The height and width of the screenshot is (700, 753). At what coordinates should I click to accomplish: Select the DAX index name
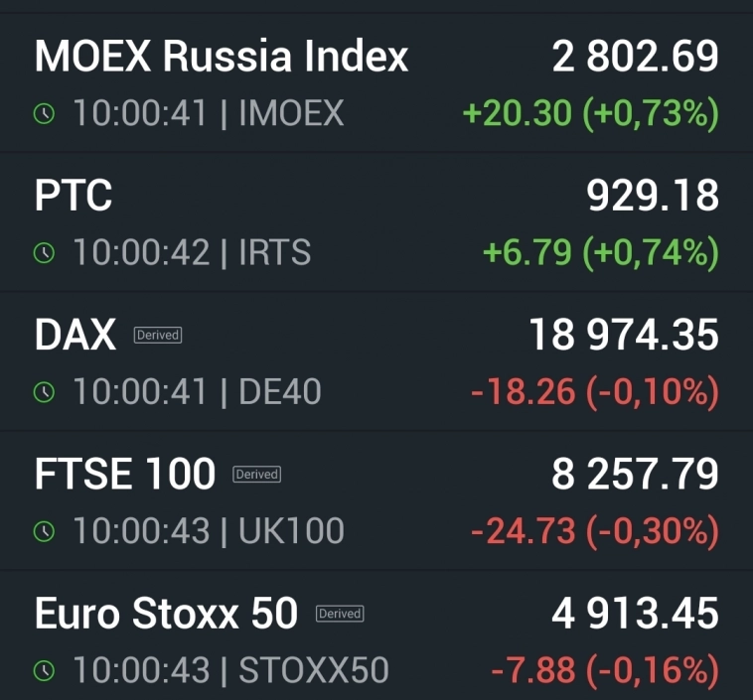pos(75,336)
